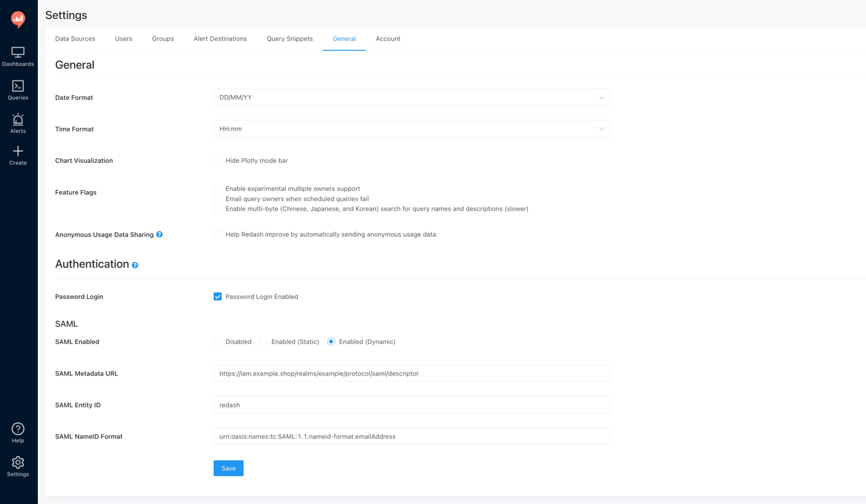
Task: Click help icon beside Anonymous Usage Data Sharing
Action: tap(159, 235)
